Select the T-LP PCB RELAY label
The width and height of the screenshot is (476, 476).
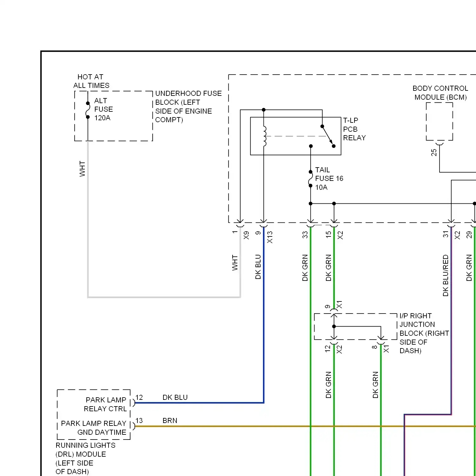tap(354, 129)
